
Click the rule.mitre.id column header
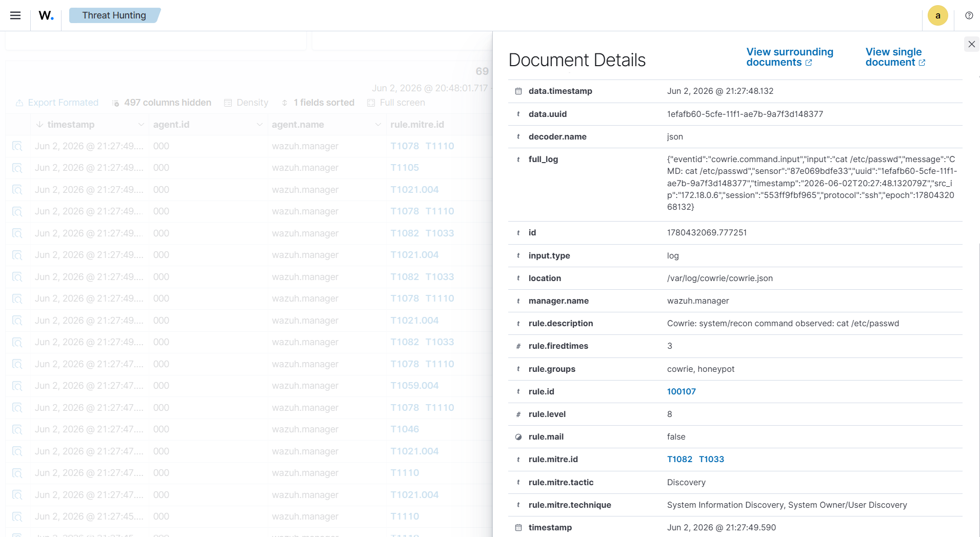417,125
